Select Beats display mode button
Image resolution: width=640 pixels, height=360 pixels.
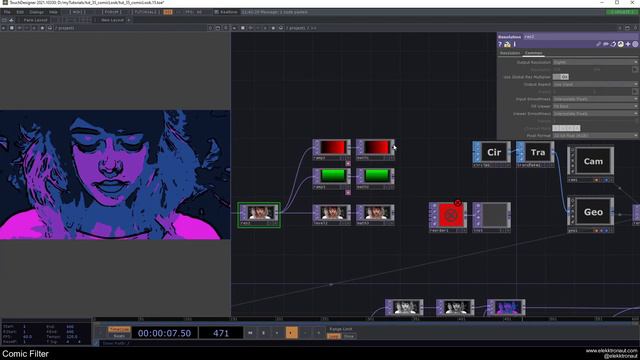[119, 336]
